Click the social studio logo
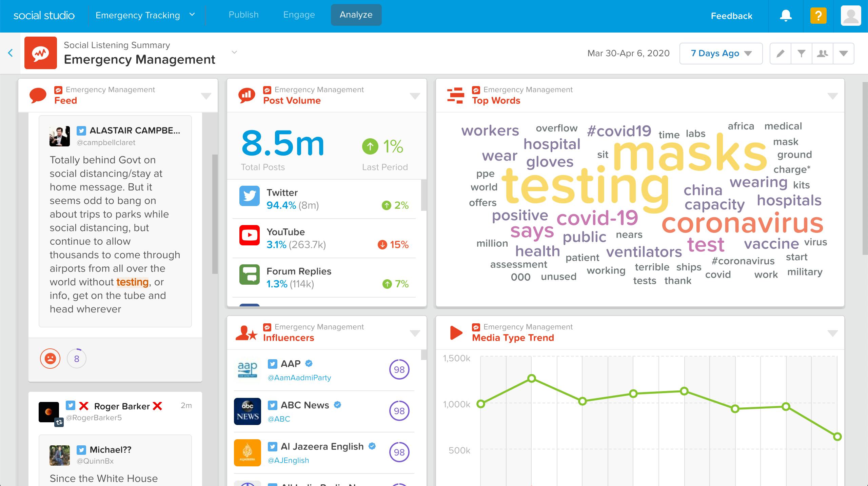Viewport: 868px width, 486px height. pyautogui.click(x=44, y=15)
